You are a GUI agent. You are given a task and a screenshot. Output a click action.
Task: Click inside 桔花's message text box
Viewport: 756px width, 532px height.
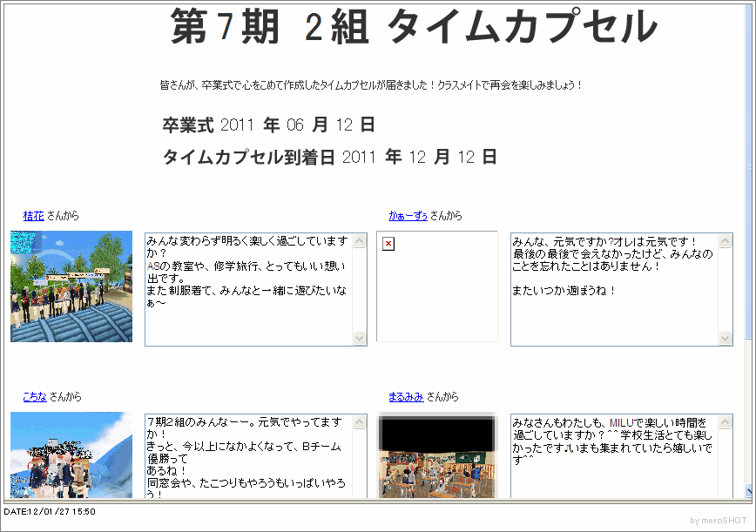coord(248,289)
